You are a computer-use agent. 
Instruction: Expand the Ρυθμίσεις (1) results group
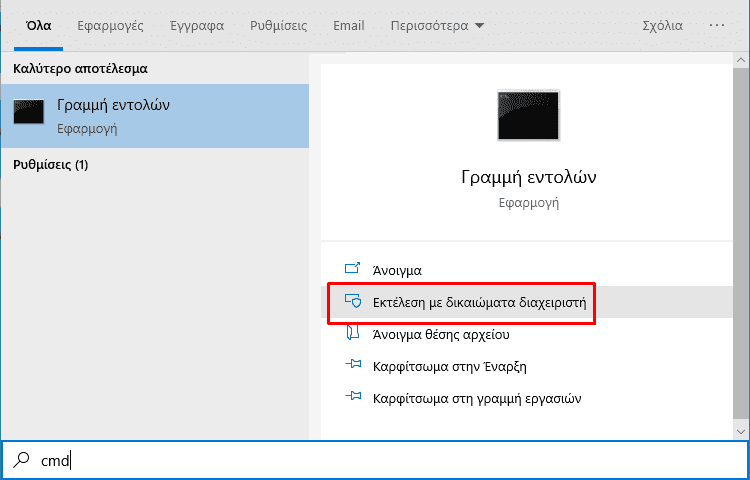[x=51, y=164]
